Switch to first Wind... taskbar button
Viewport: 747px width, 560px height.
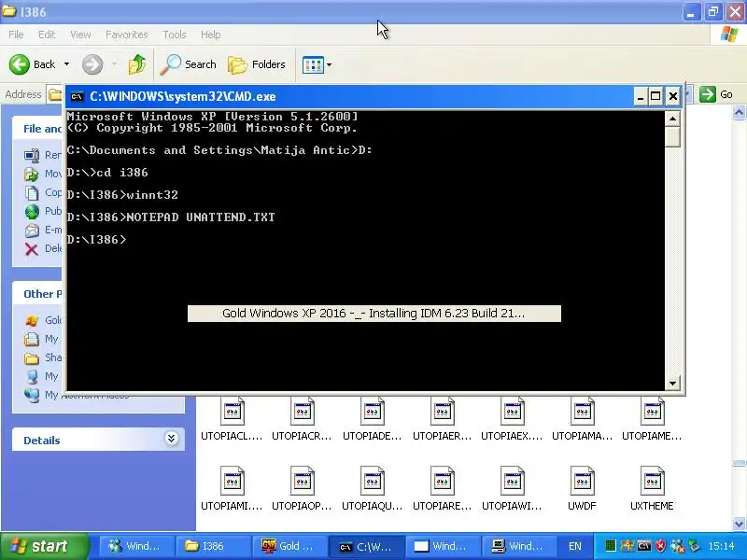[135, 546]
